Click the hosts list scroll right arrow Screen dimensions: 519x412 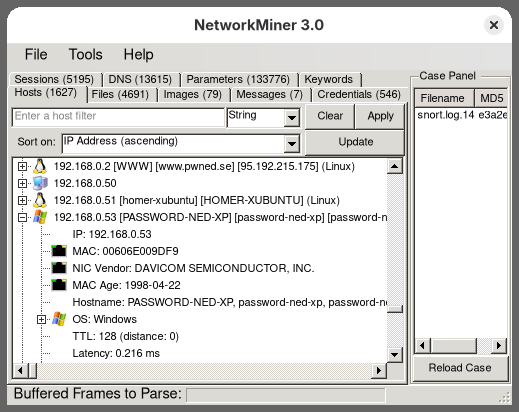coord(379,370)
